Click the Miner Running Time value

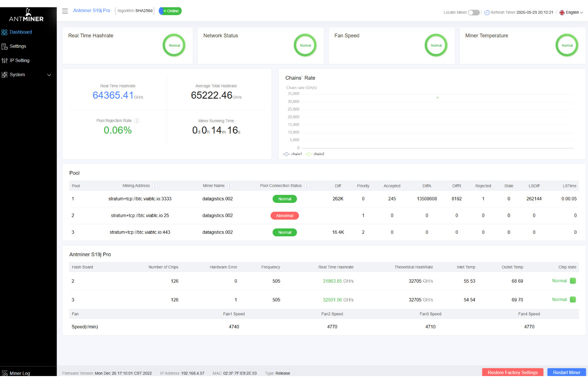point(216,130)
